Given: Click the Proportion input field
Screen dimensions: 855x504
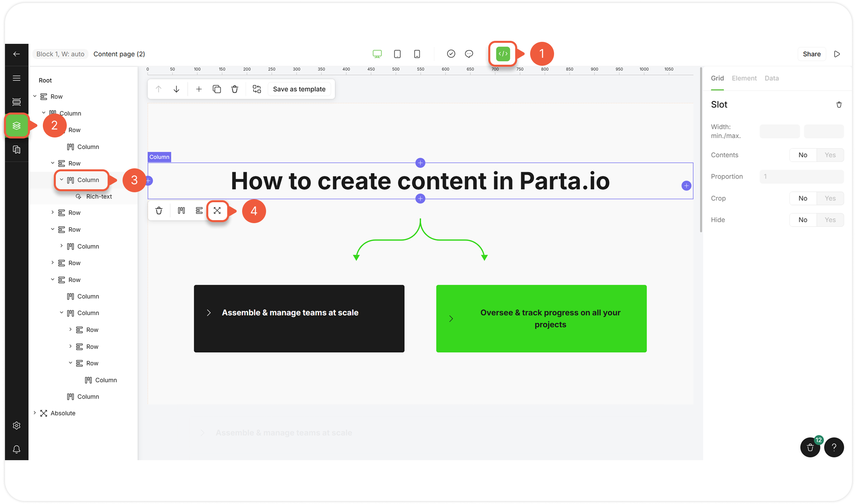Looking at the screenshot, I should (801, 177).
